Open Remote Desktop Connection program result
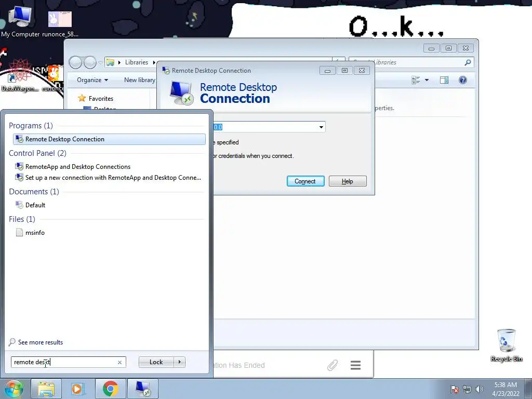This screenshot has width=532, height=399. (109, 139)
